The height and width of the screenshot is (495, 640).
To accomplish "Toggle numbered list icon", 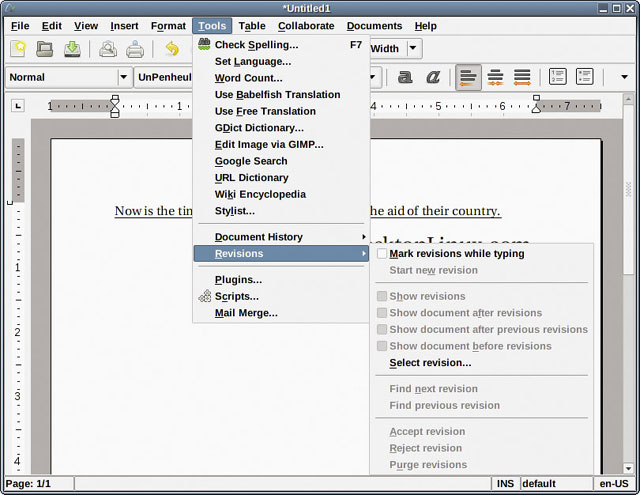I will click(558, 77).
